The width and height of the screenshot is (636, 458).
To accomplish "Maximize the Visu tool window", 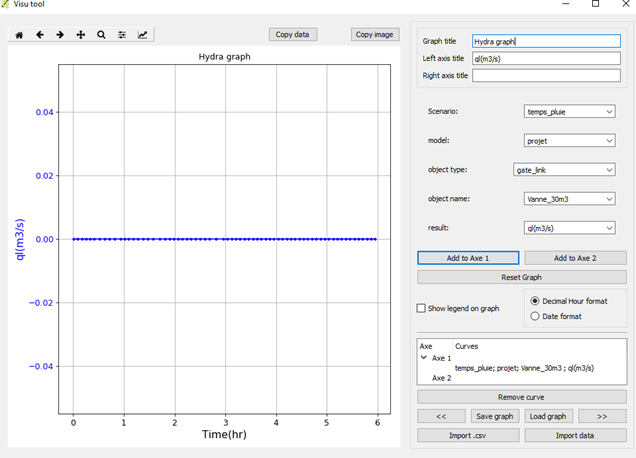I will (595, 4).
